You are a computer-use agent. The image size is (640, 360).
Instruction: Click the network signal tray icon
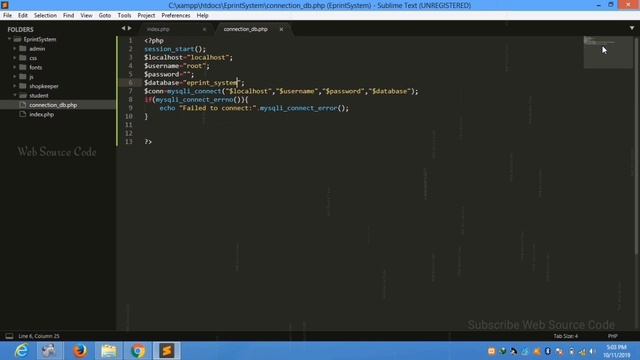pos(582,351)
